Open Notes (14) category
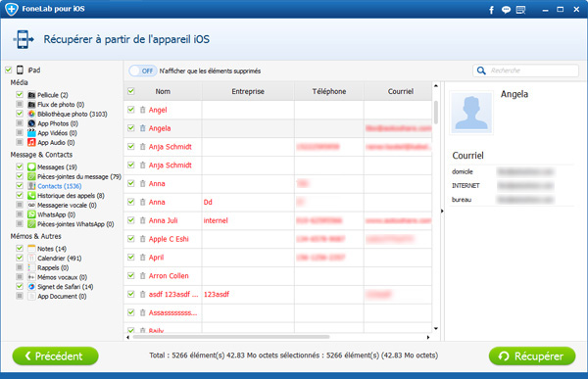 click(x=52, y=249)
